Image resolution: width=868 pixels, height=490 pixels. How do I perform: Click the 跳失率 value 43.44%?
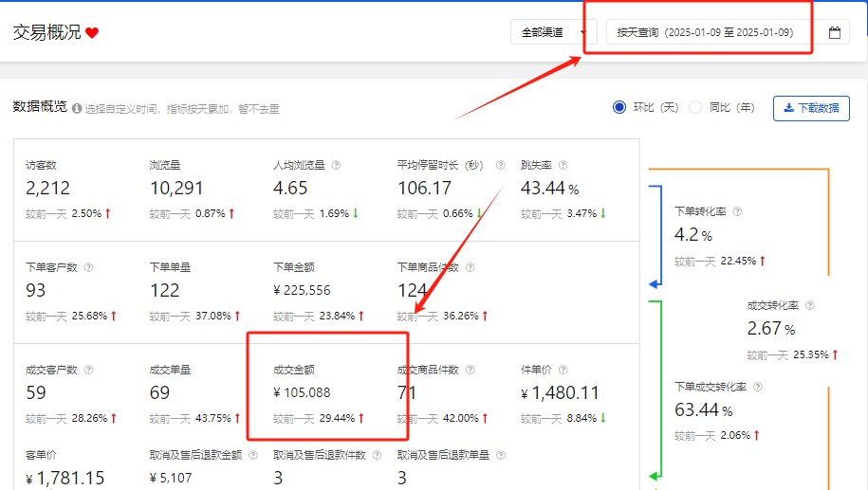click(549, 189)
